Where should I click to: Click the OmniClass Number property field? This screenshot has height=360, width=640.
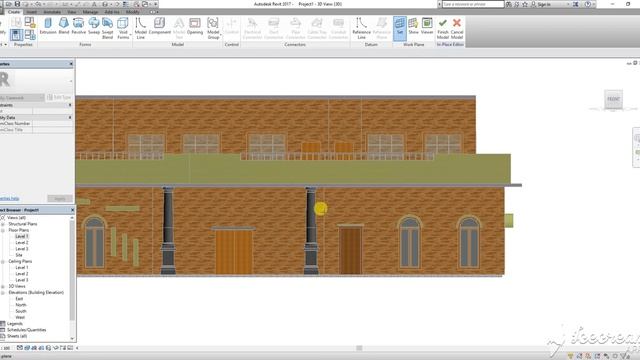click(53, 123)
